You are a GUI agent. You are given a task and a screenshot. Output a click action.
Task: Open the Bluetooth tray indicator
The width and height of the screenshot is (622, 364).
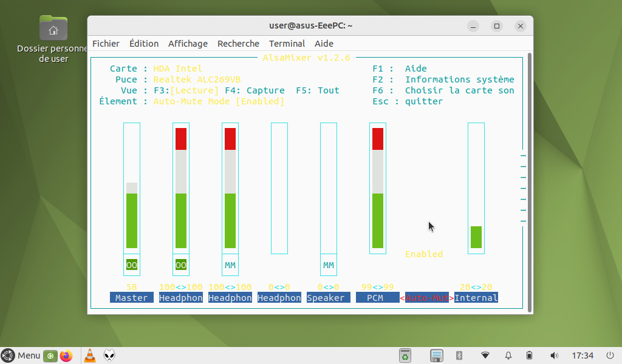(459, 356)
